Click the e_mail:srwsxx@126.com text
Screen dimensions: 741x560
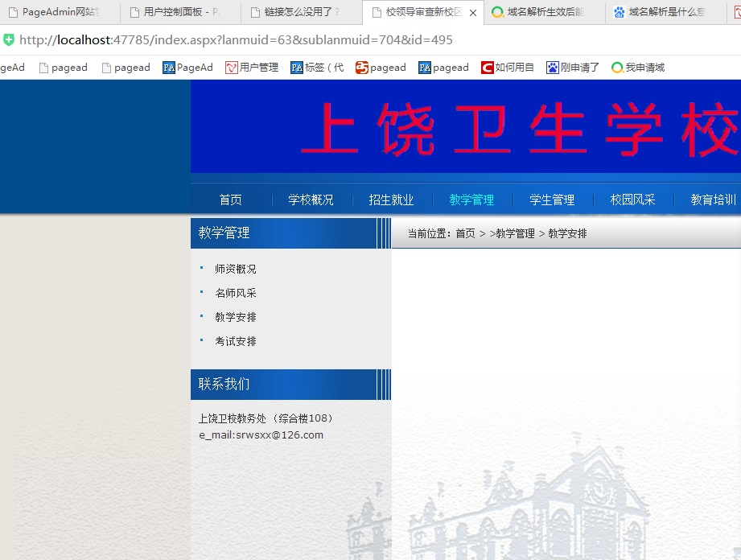click(x=261, y=434)
